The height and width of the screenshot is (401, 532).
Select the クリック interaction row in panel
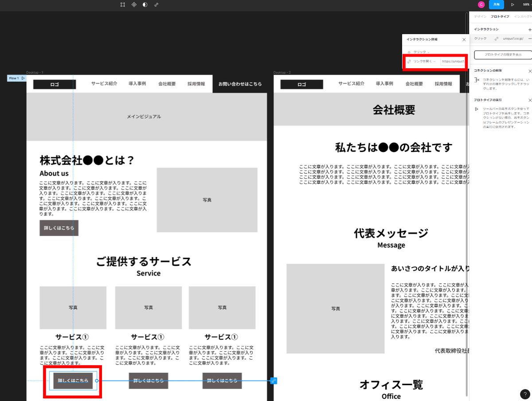click(501, 39)
